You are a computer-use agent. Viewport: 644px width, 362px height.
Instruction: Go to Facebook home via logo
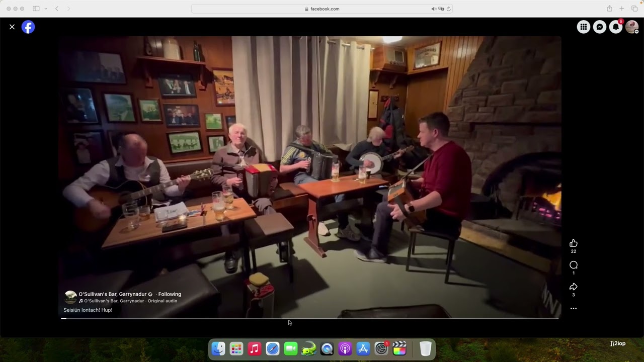point(28,27)
